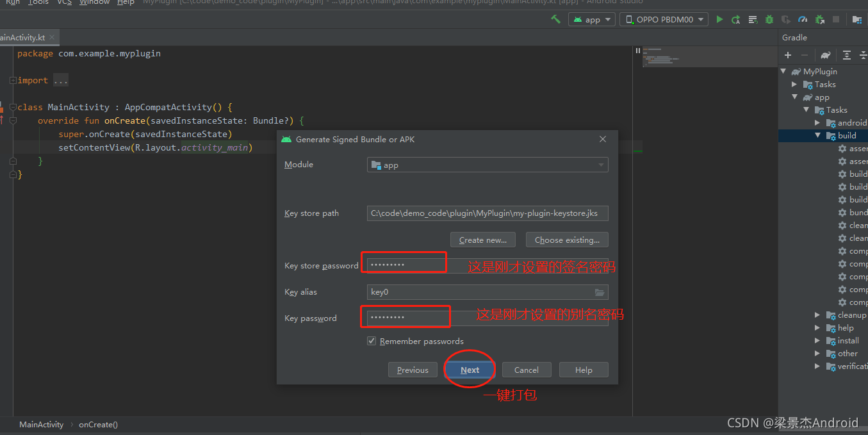The width and height of the screenshot is (868, 435).
Task: Click the Gradle panel title
Action: pyautogui.click(x=794, y=37)
